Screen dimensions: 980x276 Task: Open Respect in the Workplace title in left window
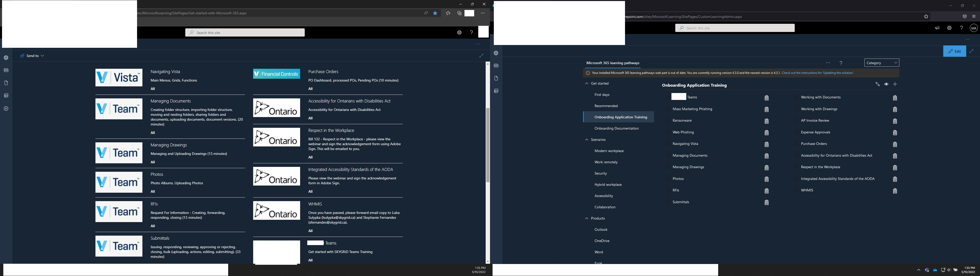[331, 130]
